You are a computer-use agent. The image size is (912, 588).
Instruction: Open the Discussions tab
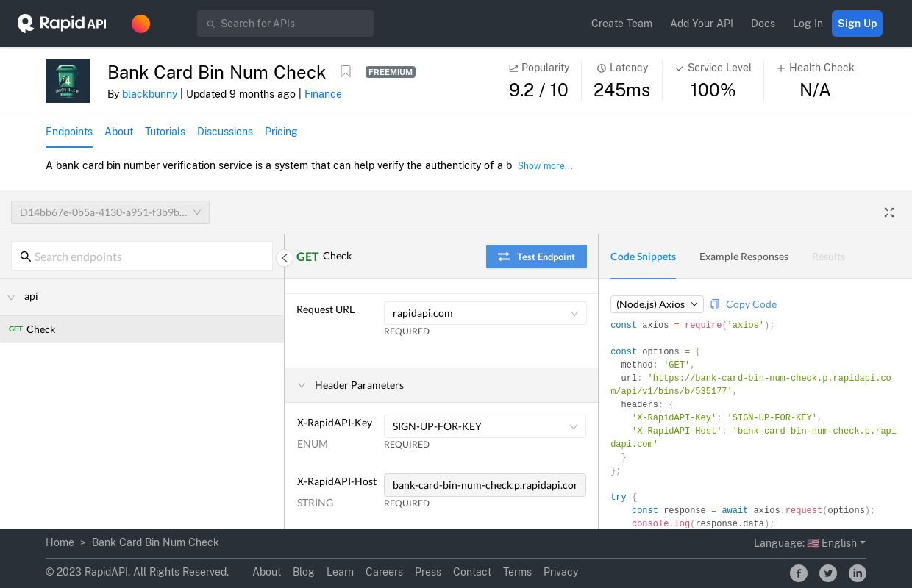point(225,132)
